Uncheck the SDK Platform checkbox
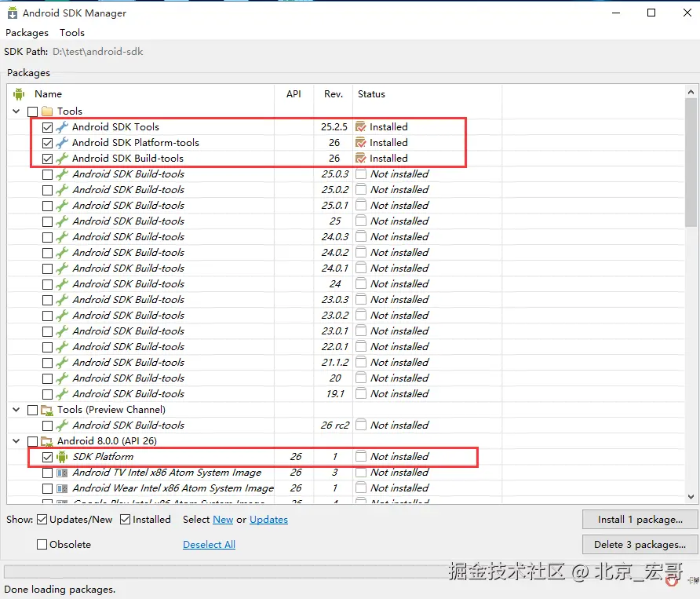This screenshot has width=700, height=599. [x=47, y=457]
